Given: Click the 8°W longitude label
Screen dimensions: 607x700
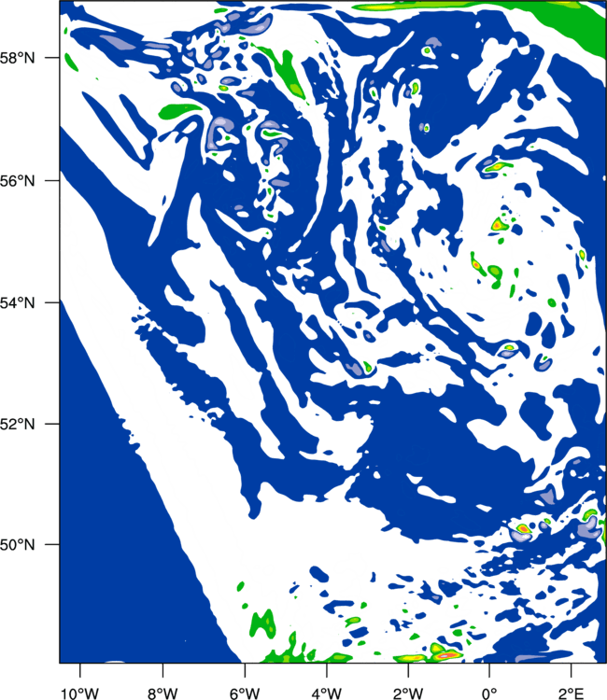Looking at the screenshot, I should click(162, 693).
